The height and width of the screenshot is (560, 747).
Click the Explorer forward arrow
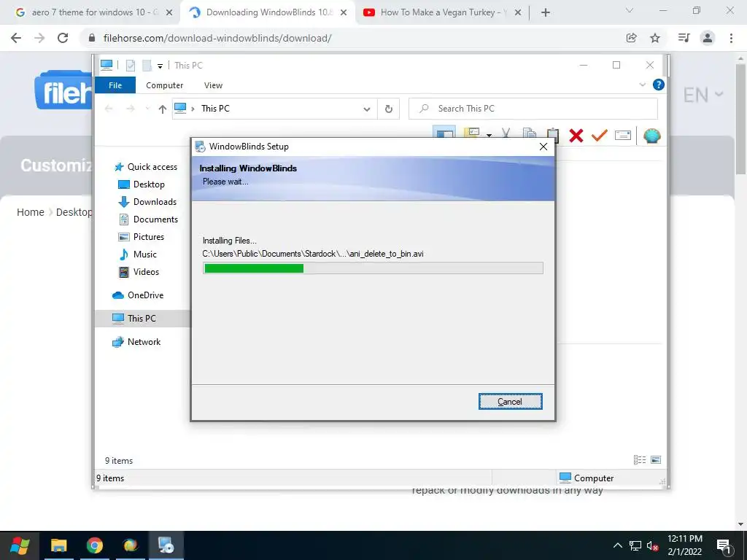click(x=130, y=109)
